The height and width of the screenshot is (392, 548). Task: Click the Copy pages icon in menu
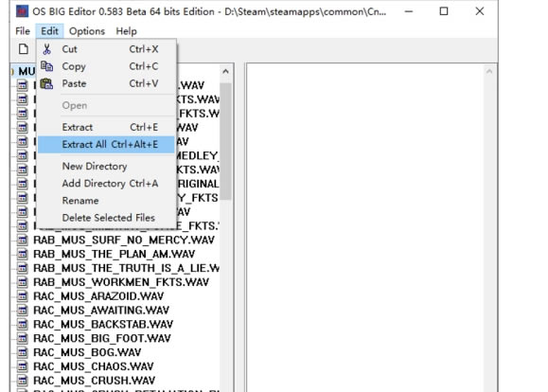click(46, 66)
